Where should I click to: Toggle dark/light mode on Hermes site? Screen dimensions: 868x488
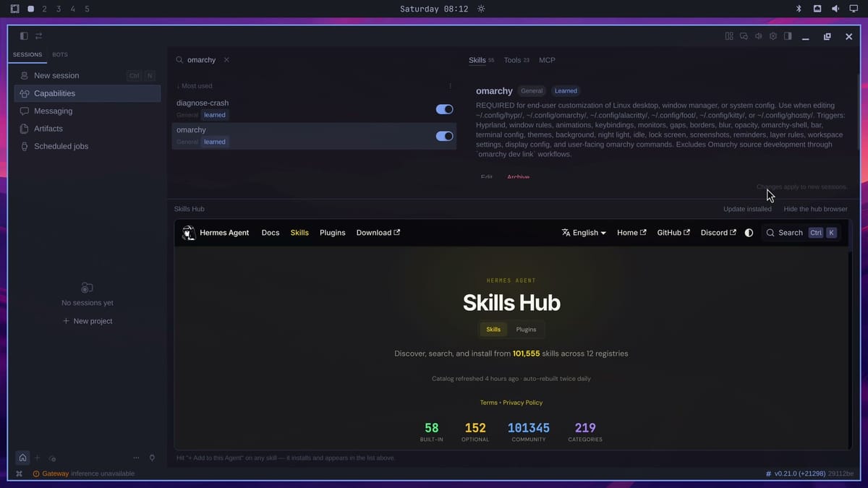pyautogui.click(x=749, y=233)
